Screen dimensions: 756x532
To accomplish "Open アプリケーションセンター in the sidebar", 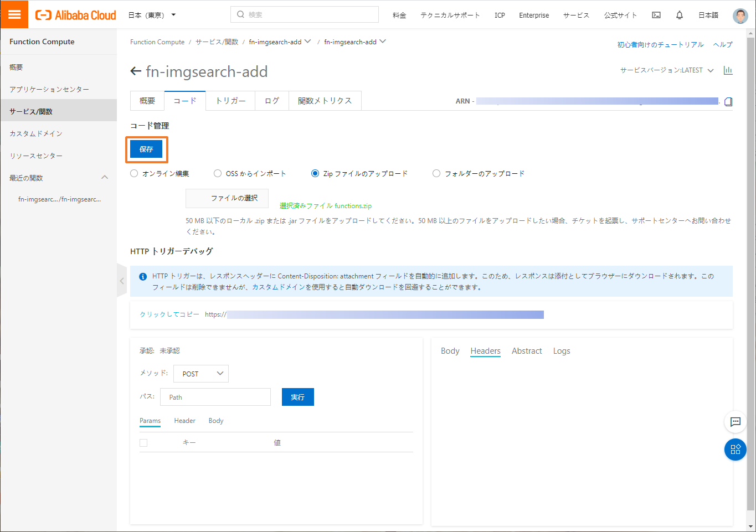I will pyautogui.click(x=59, y=89).
